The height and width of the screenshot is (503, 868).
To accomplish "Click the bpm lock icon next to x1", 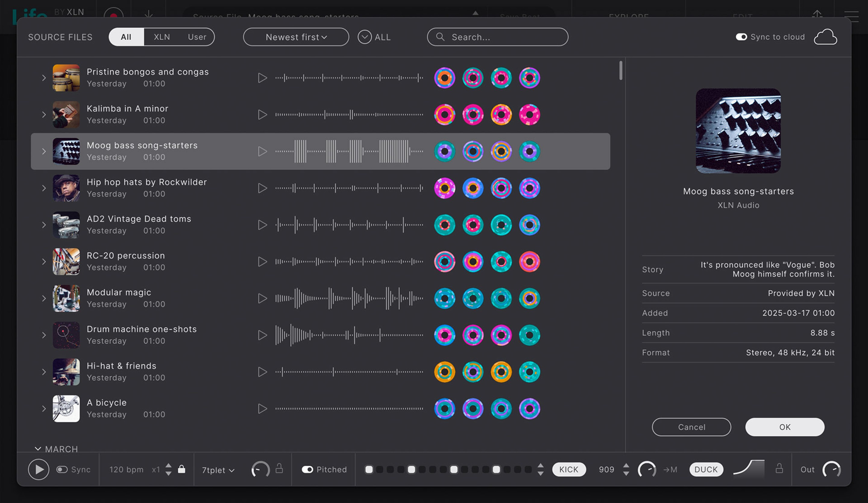I will pos(181,469).
